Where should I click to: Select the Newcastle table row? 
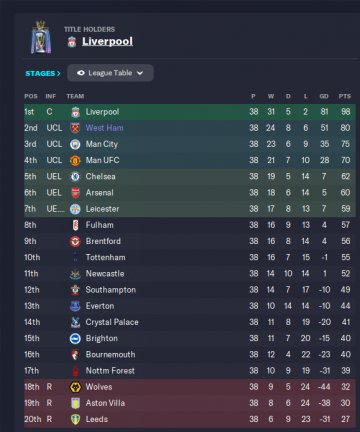coord(190,274)
